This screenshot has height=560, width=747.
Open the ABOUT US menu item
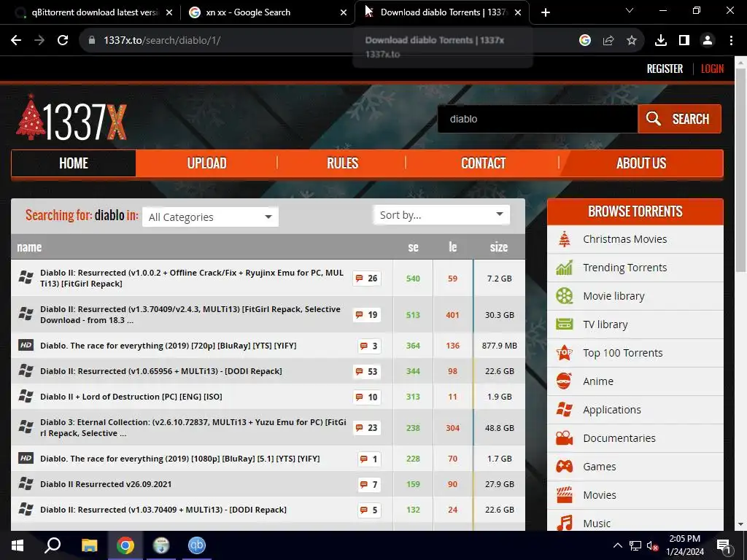click(x=641, y=163)
